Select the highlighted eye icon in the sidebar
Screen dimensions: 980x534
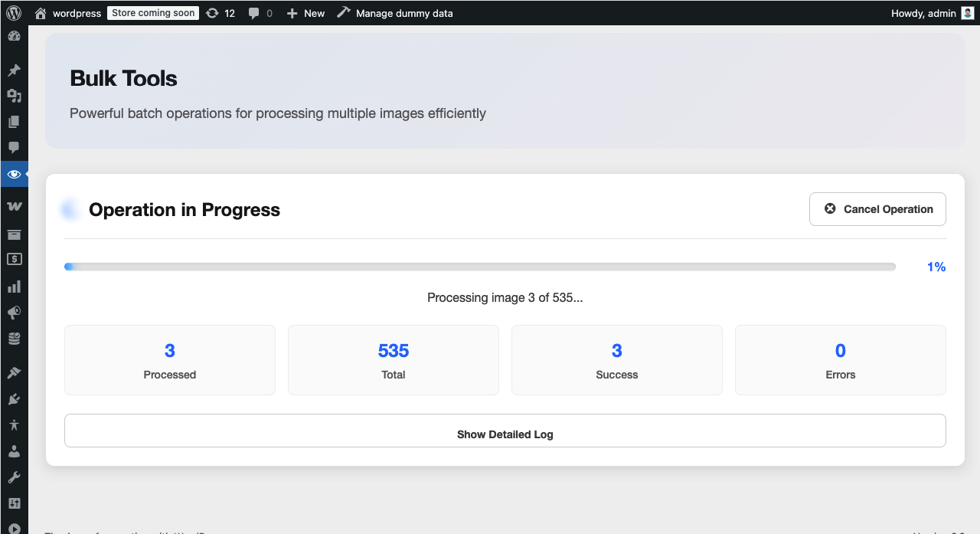pos(14,174)
